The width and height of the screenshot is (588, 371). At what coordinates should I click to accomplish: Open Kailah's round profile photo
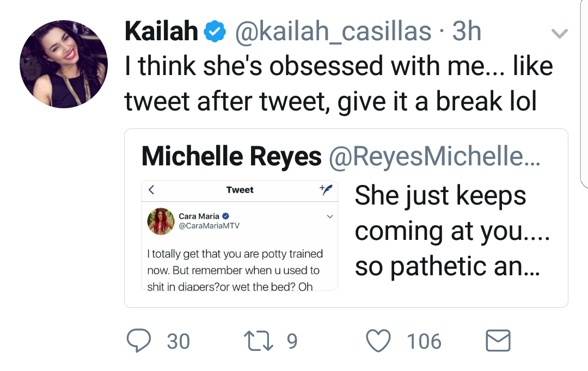click(64, 64)
